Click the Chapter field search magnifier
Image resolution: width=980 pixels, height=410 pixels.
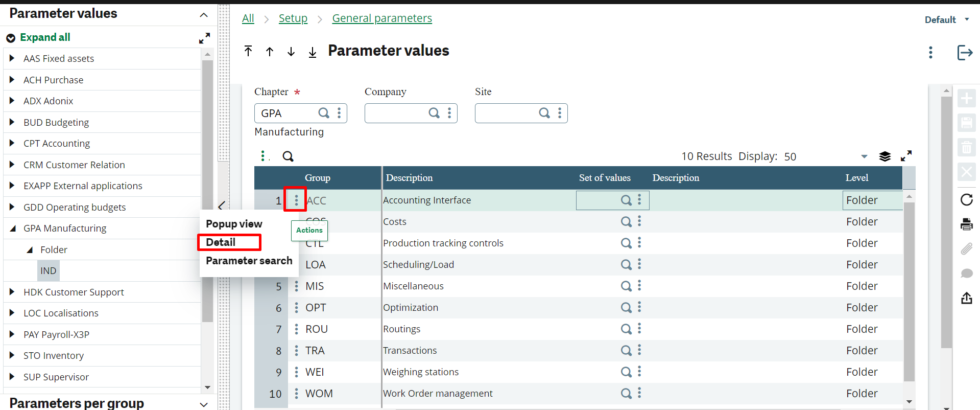coord(324,113)
